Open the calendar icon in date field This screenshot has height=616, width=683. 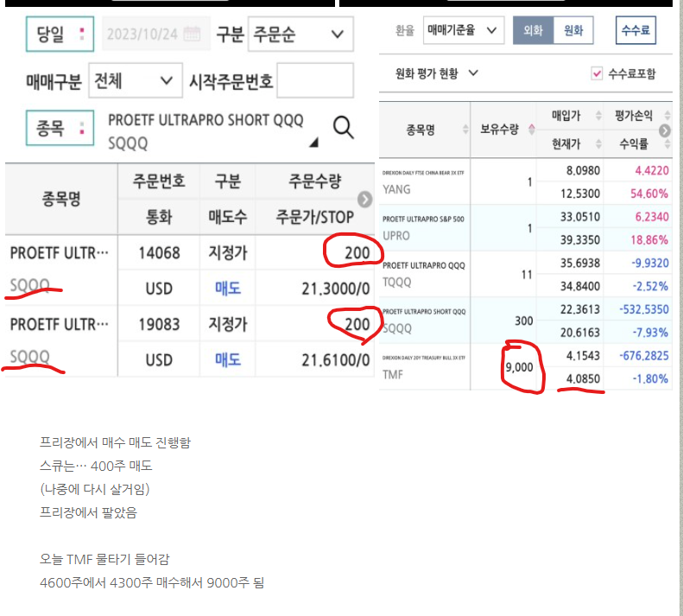point(192,34)
